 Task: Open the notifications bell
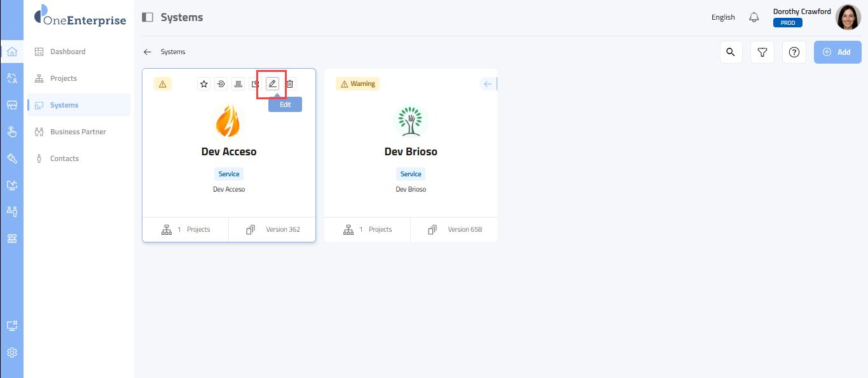point(754,17)
